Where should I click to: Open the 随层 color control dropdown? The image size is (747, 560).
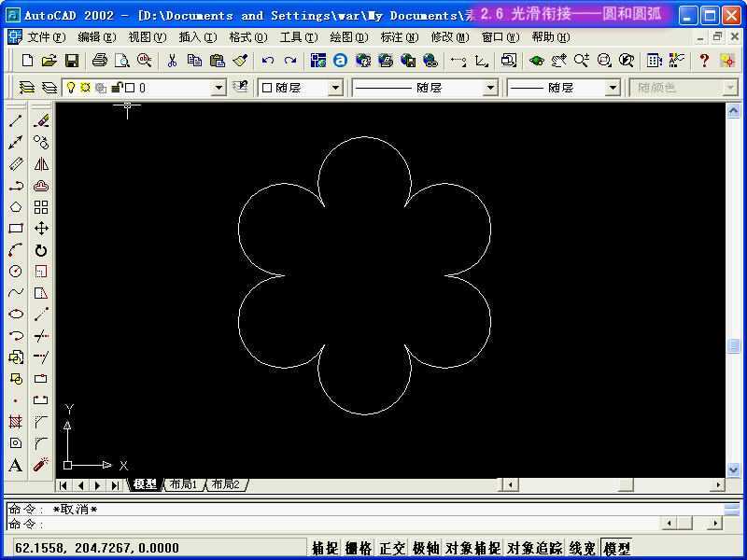point(335,88)
